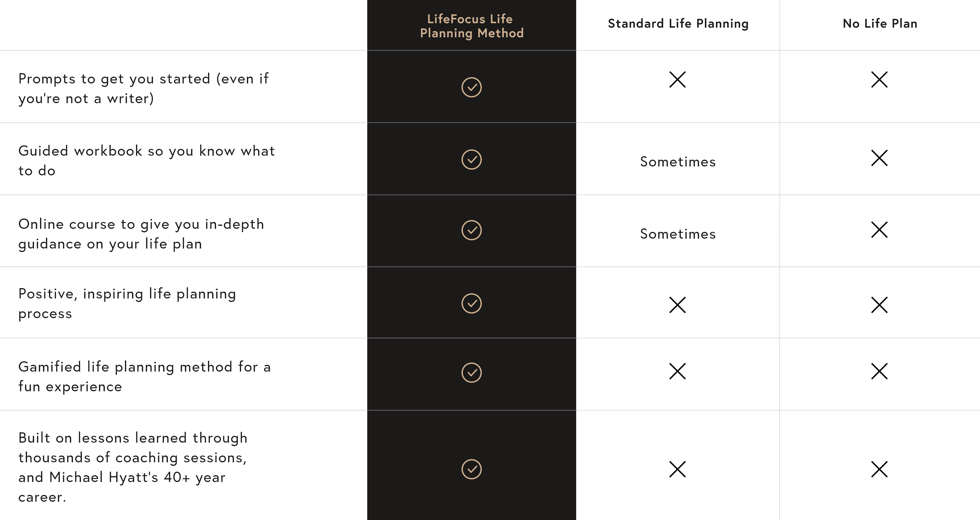Screen dimensions: 980x520
Task: Click Standard Life Planning X in first row
Action: tap(677, 79)
